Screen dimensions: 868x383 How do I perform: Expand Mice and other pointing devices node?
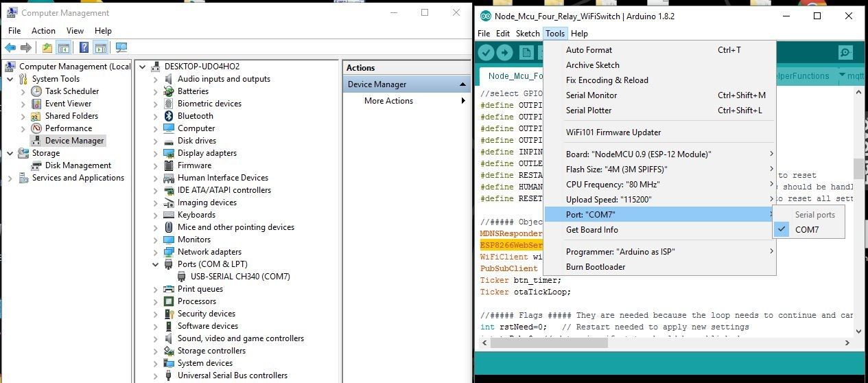coord(156,227)
